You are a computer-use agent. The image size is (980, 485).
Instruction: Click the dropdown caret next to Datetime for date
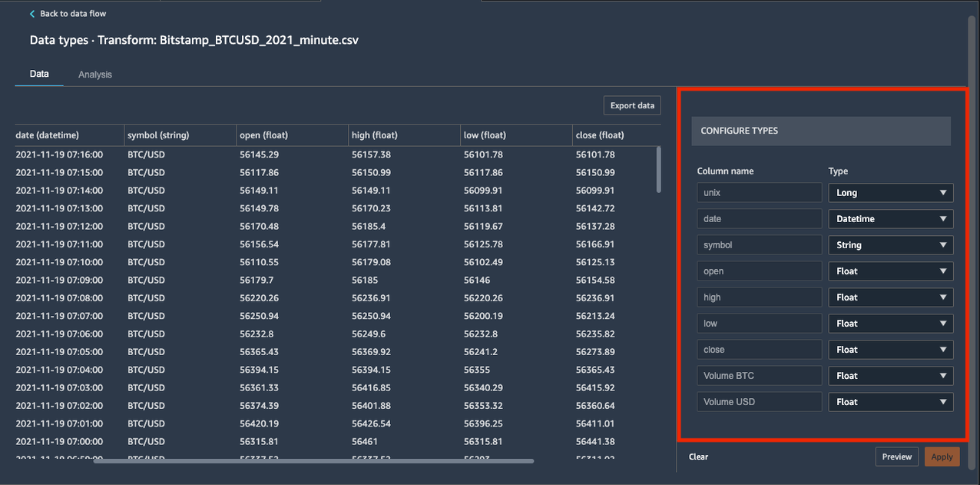[x=944, y=218]
